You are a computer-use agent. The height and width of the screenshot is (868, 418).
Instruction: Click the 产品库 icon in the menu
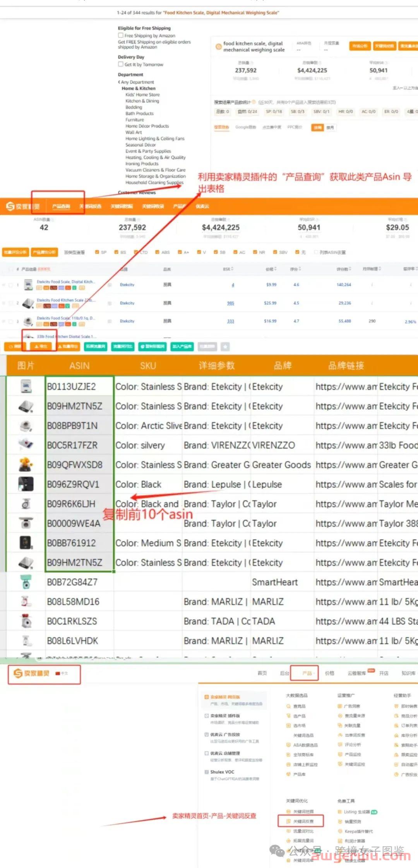(288, 774)
